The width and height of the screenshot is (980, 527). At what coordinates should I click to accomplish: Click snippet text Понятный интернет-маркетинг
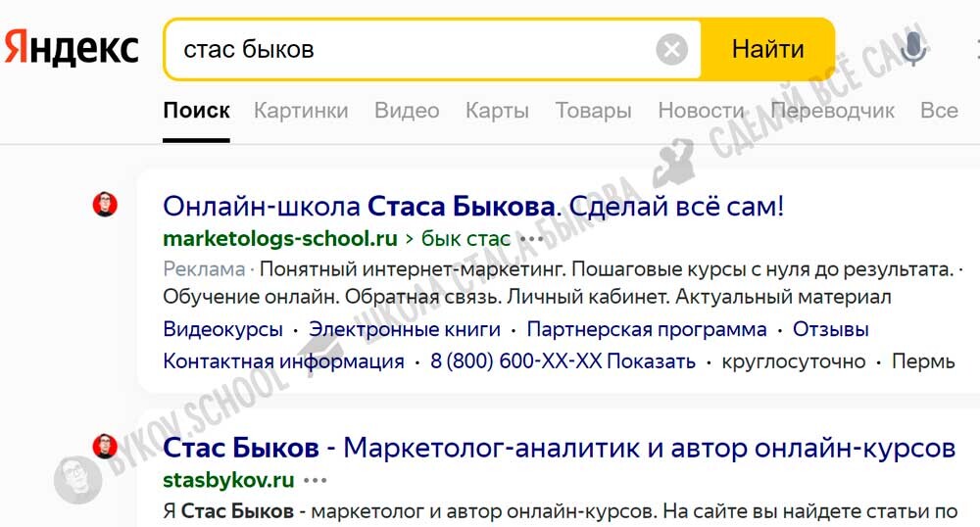click(412, 269)
